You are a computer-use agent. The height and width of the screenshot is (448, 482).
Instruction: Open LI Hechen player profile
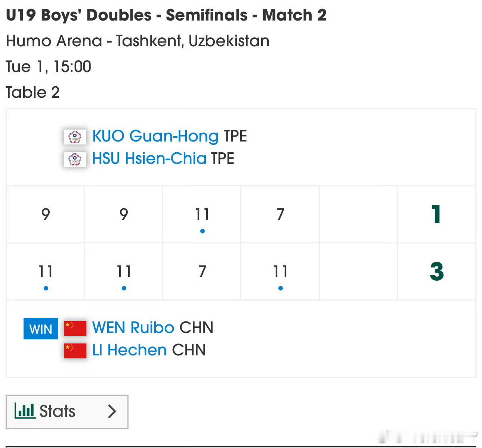point(129,350)
